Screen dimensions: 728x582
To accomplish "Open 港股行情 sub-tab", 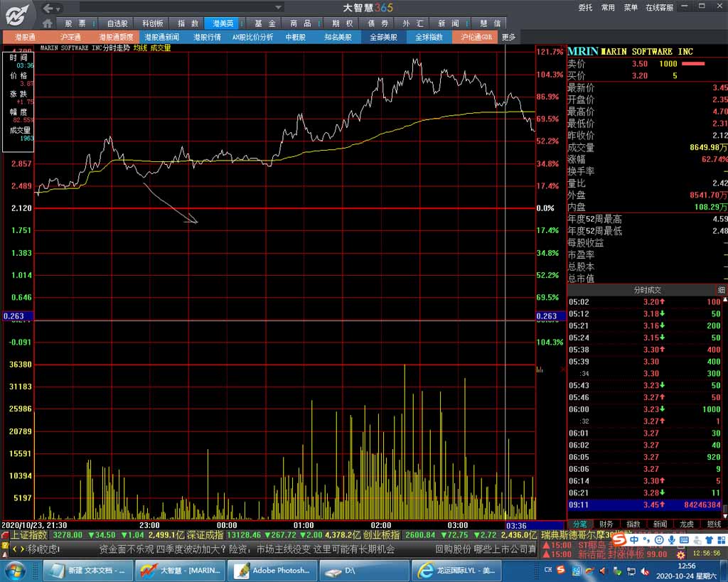I will (207, 37).
